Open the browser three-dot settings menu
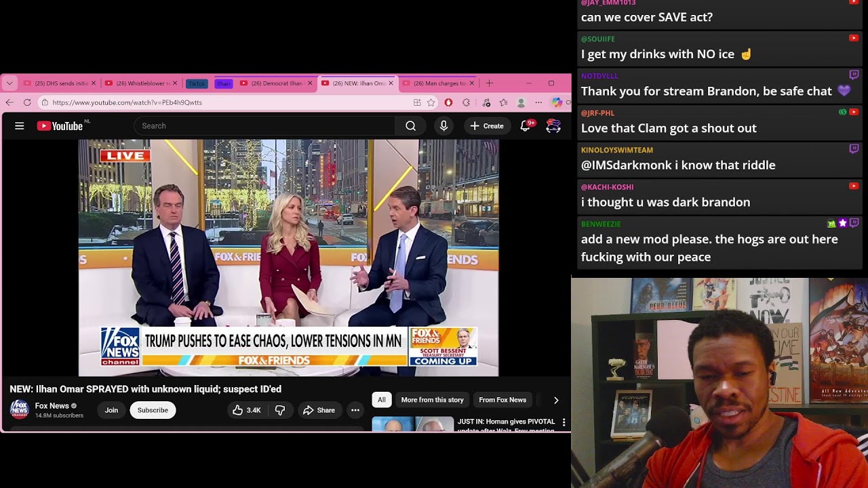Screen dimensions: 868x488 [x=538, y=102]
